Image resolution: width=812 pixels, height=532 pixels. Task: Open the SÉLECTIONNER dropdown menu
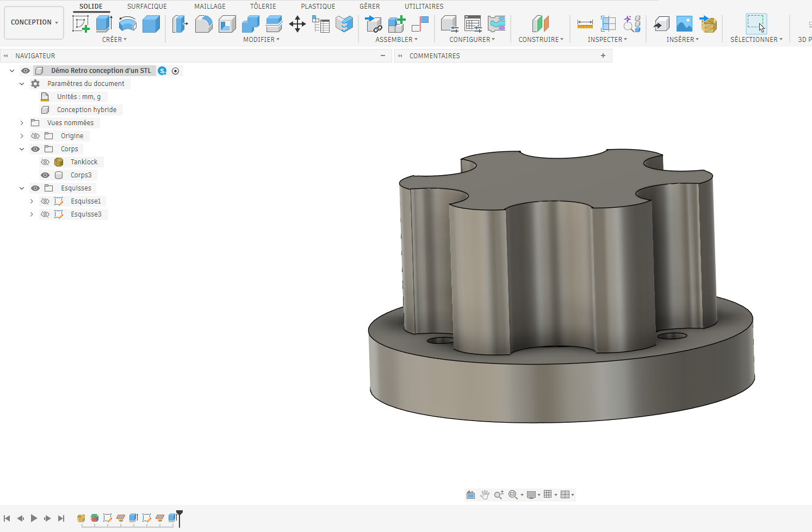coord(756,39)
